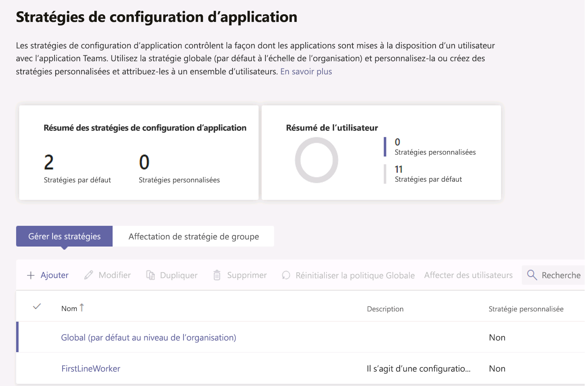This screenshot has height=386, width=588.
Task: Click the pencil icon for Modifier
Action: (x=88, y=275)
